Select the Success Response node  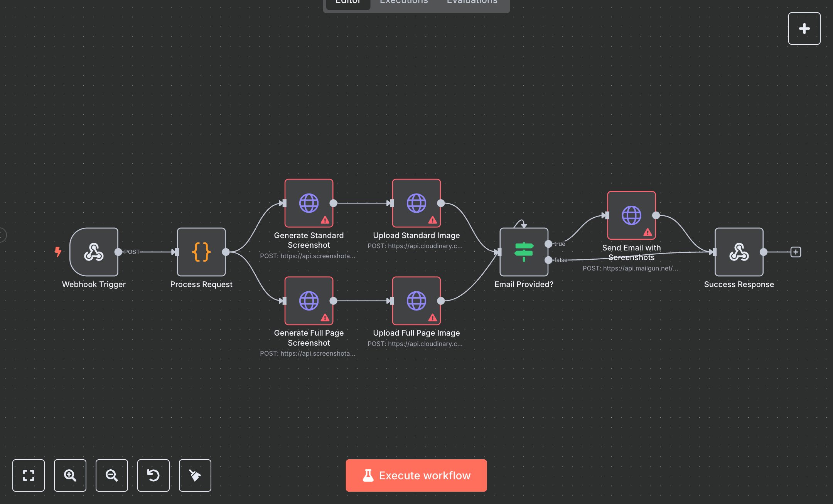[x=739, y=252]
